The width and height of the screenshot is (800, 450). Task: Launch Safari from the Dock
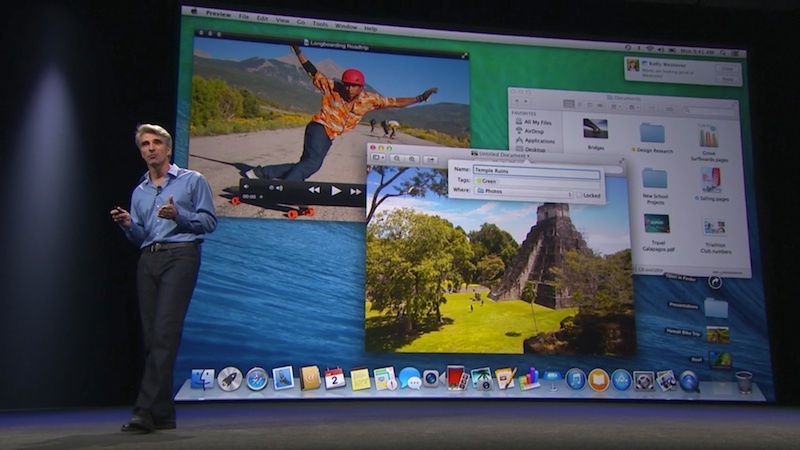257,378
